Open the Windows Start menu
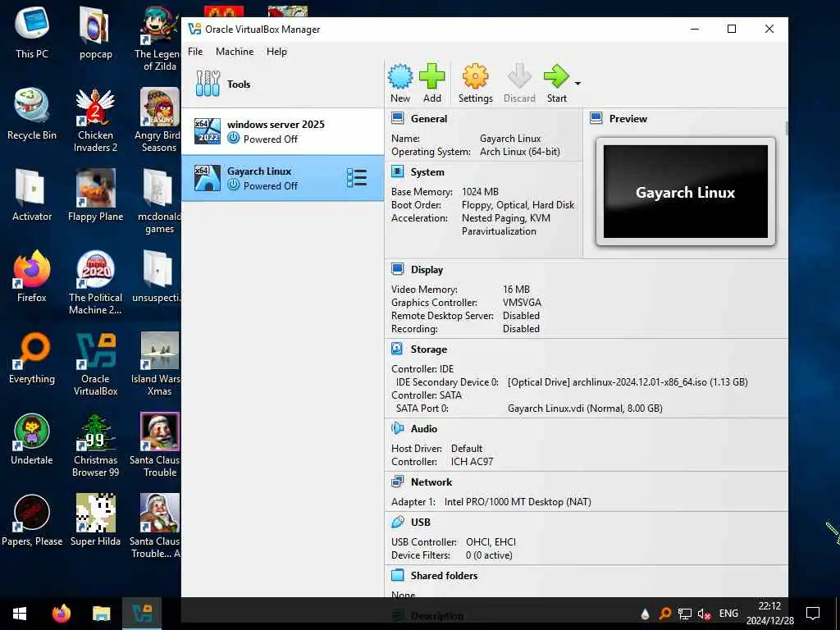 (20, 613)
